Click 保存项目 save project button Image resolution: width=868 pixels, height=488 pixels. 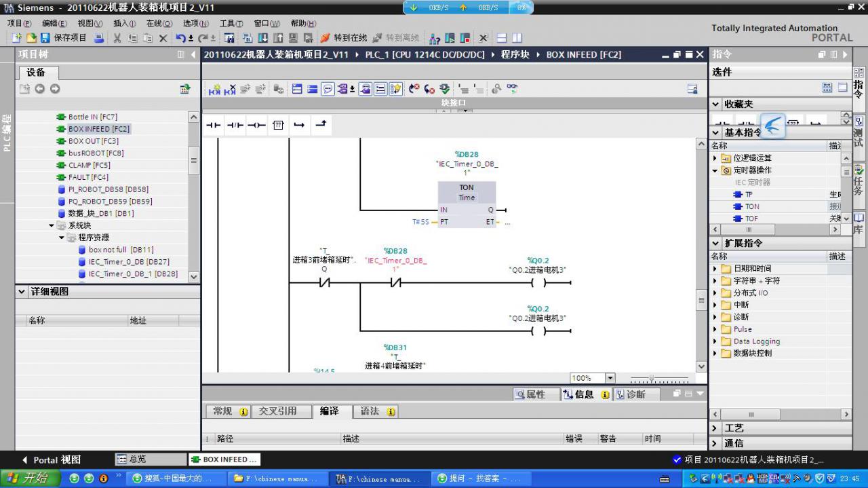(64, 38)
